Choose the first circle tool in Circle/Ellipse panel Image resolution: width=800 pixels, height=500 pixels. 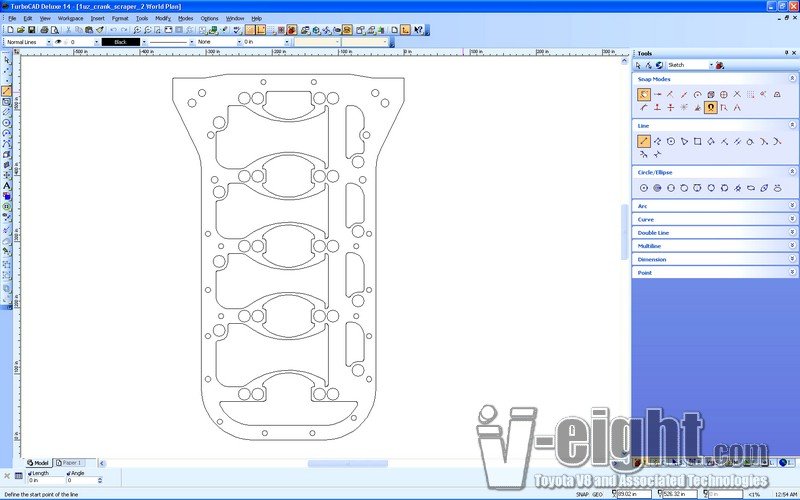[644, 187]
